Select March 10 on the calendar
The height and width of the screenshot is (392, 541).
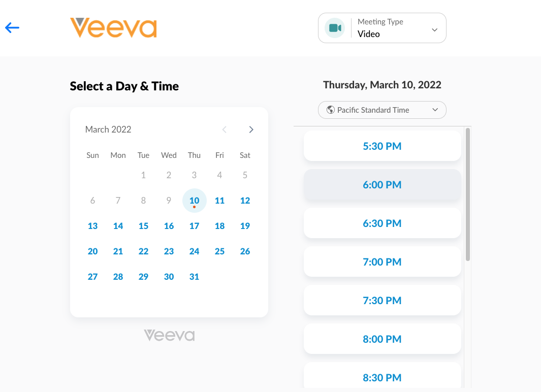[194, 201]
